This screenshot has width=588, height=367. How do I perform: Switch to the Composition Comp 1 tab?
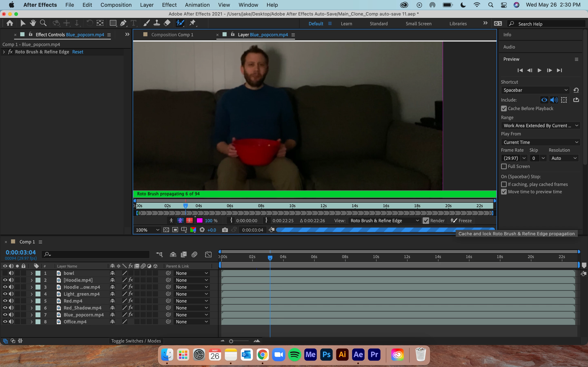coord(172,35)
